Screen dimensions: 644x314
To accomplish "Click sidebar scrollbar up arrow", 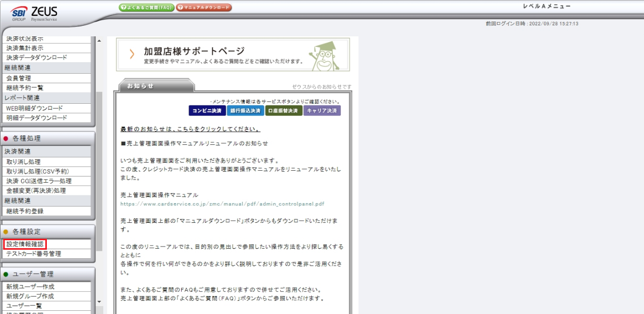I will 99,41.
